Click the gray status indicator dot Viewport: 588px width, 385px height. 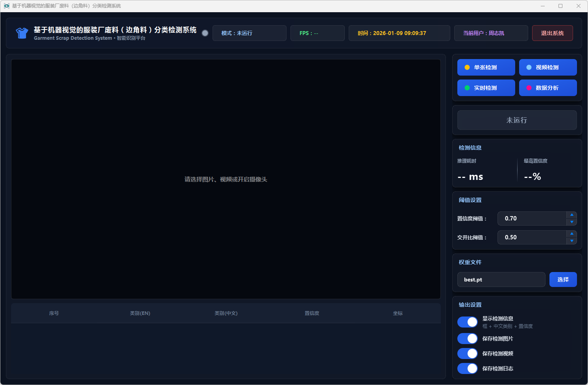(x=205, y=33)
